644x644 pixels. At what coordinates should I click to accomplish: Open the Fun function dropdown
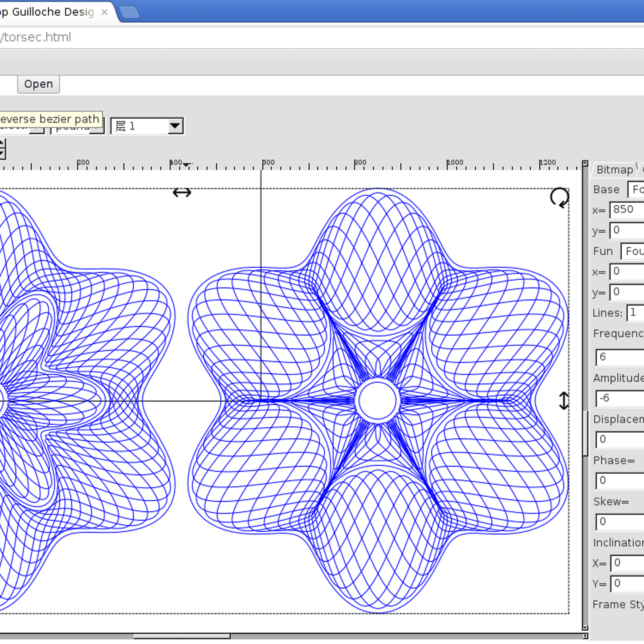632,251
